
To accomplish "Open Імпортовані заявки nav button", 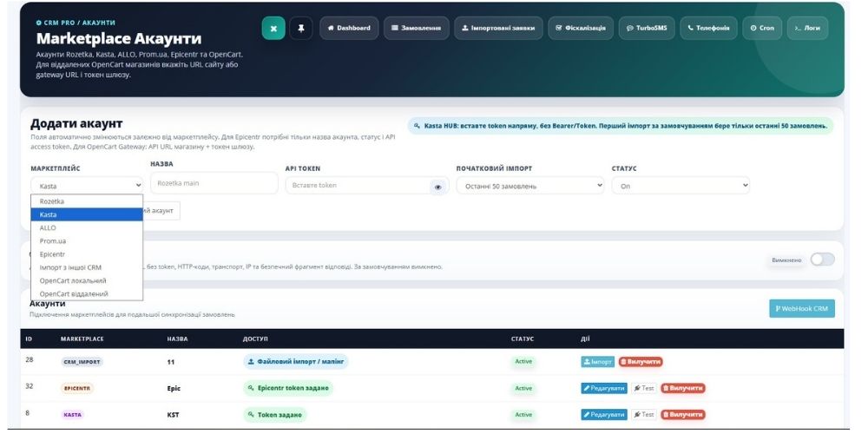I will click(x=499, y=29).
